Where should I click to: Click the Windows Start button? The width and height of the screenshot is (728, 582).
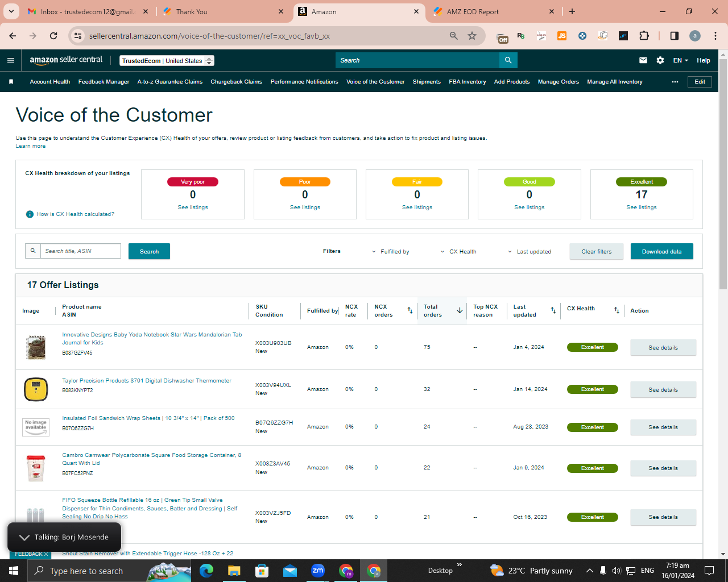[14, 571]
